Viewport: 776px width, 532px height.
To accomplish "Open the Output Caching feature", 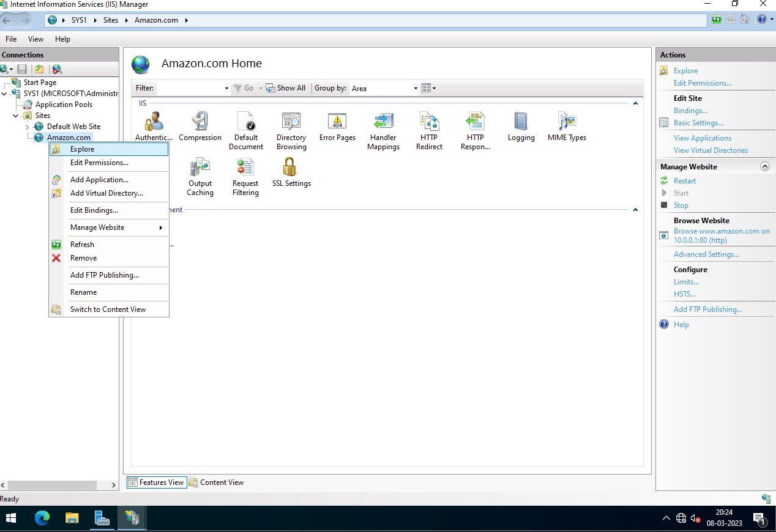I will click(200, 177).
